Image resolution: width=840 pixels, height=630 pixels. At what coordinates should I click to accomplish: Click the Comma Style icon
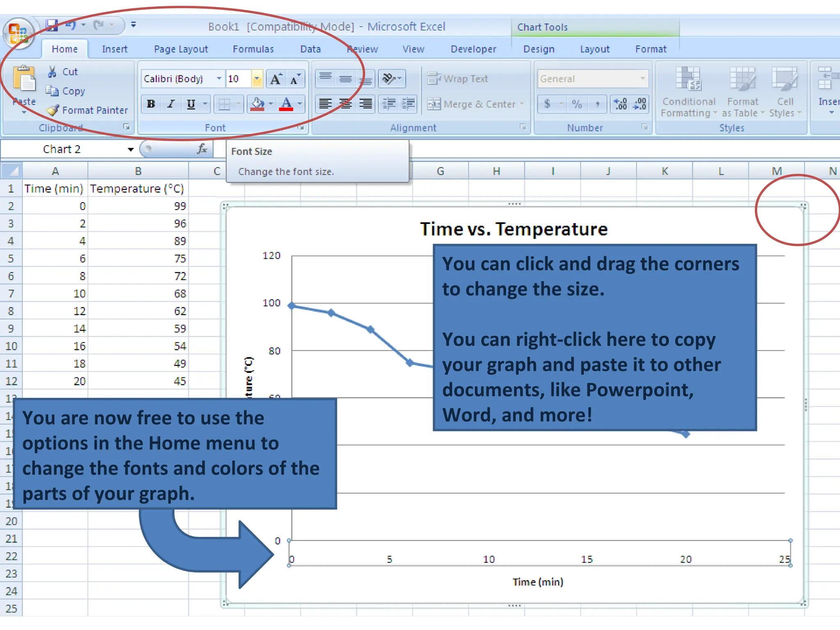pyautogui.click(x=598, y=104)
